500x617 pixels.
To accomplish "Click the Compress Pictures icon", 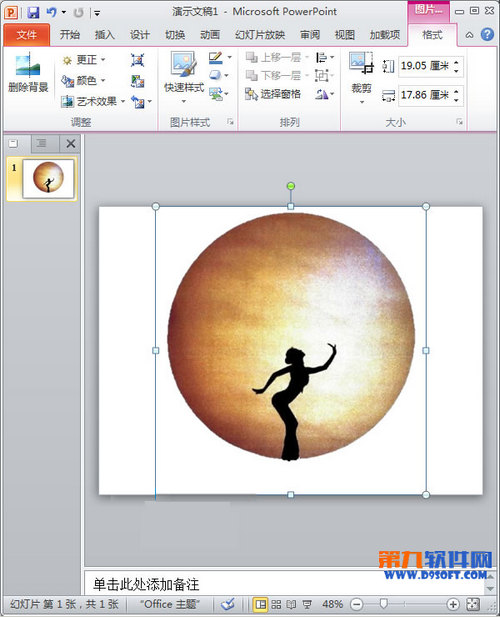I will pyautogui.click(x=137, y=60).
